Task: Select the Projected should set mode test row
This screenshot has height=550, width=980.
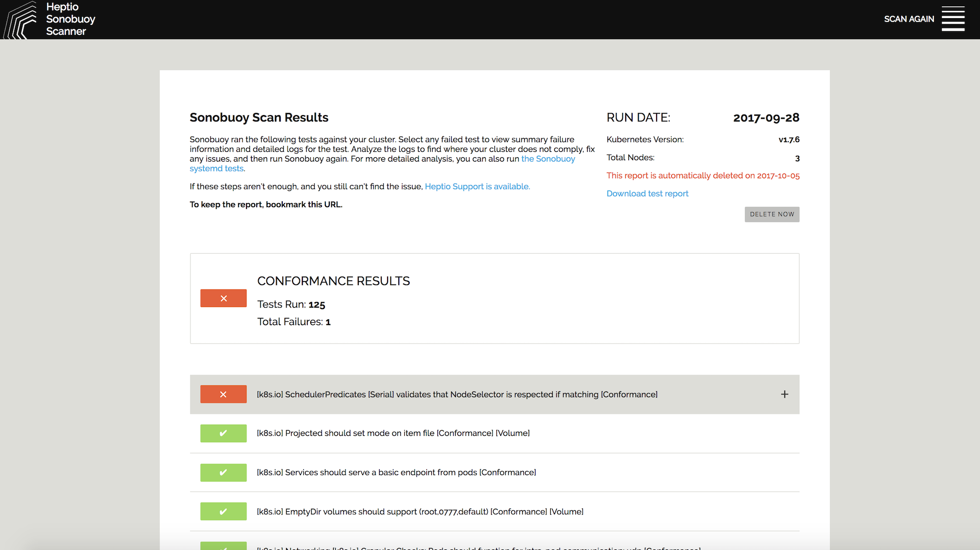Action: (x=393, y=433)
